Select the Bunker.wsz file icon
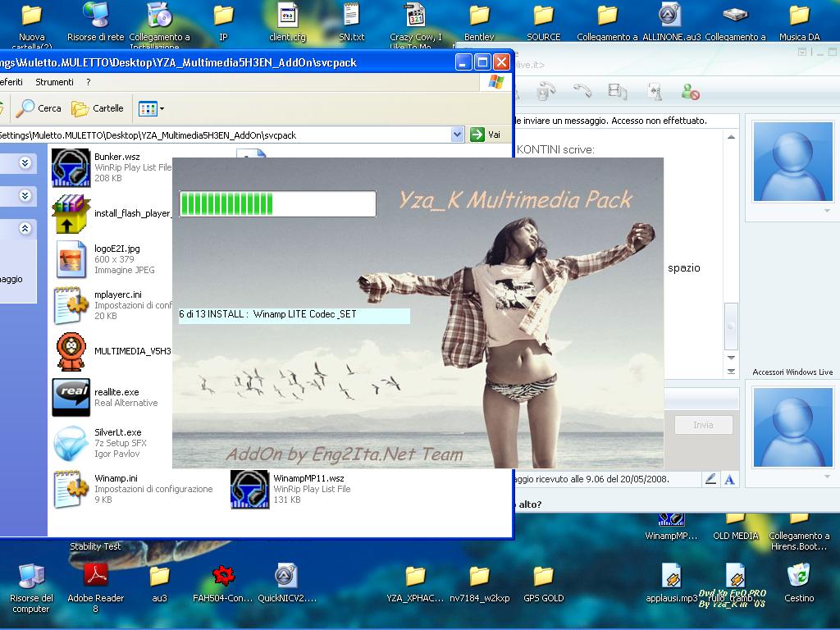This screenshot has width=840, height=630. pyautogui.click(x=71, y=167)
